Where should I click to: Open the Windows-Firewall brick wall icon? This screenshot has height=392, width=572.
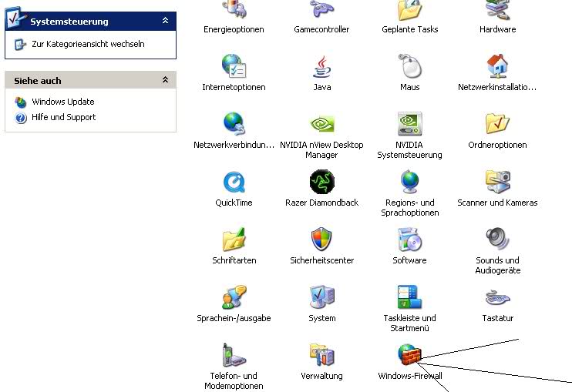pos(409,354)
